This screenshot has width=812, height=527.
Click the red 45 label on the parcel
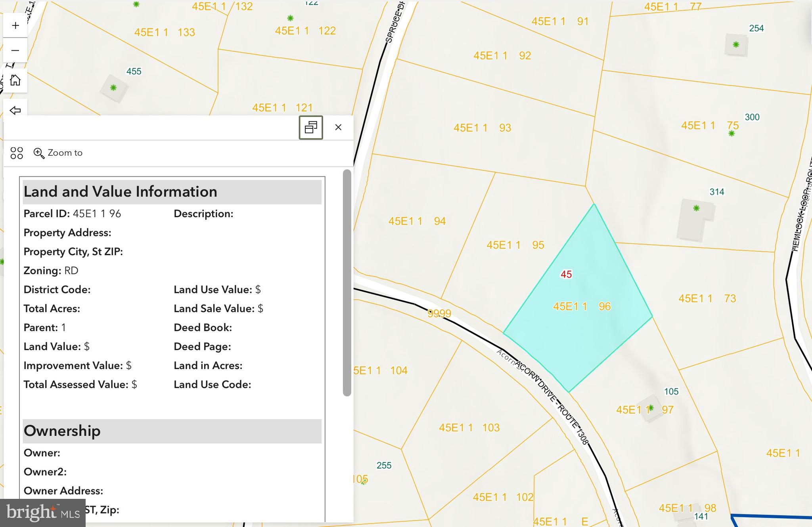566,274
